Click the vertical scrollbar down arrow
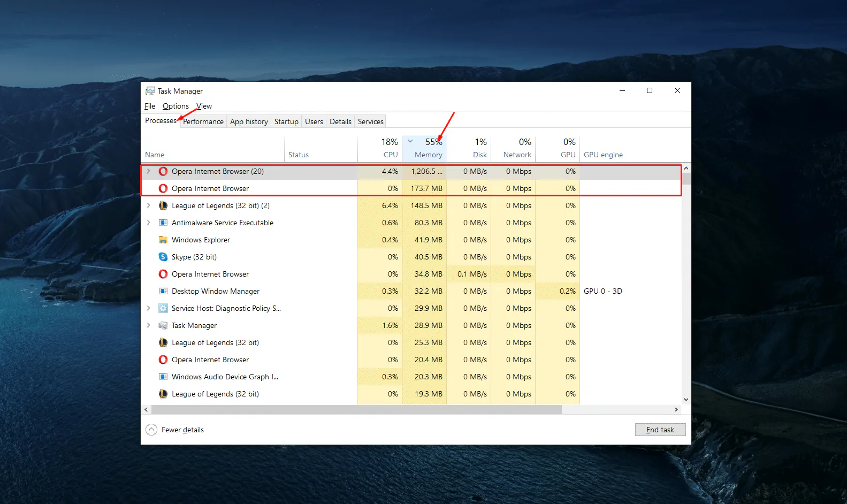Screen dimensions: 847x504 (686, 399)
